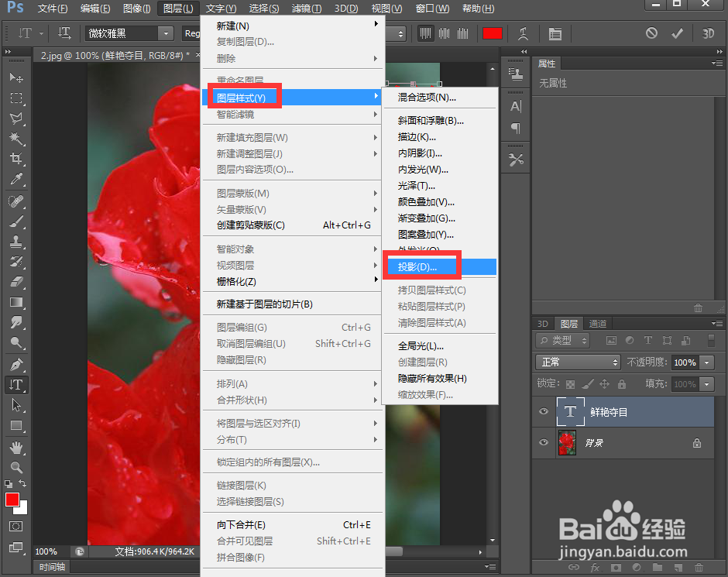Click the 背景 layer thumbnail
The height and width of the screenshot is (577, 728).
pos(566,442)
